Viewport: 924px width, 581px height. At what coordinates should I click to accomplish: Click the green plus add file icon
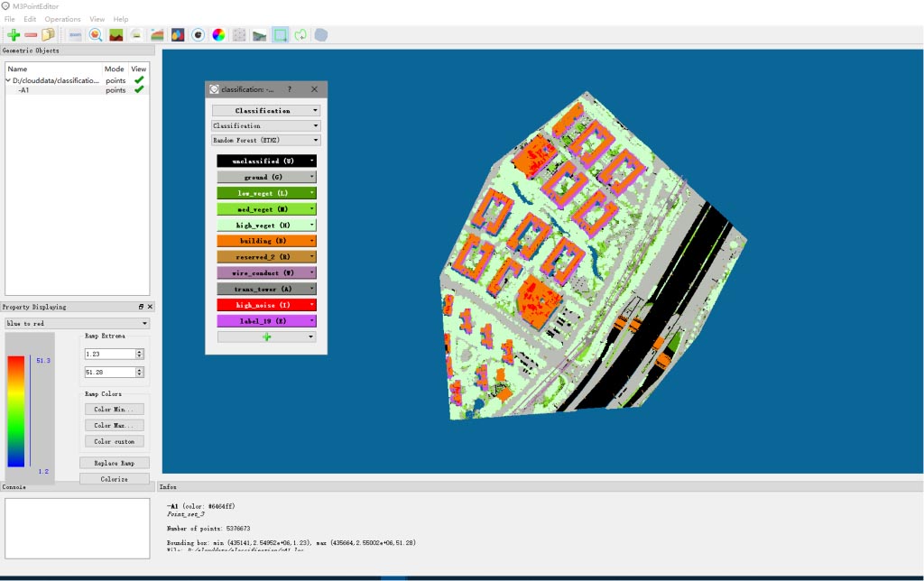coord(13,35)
